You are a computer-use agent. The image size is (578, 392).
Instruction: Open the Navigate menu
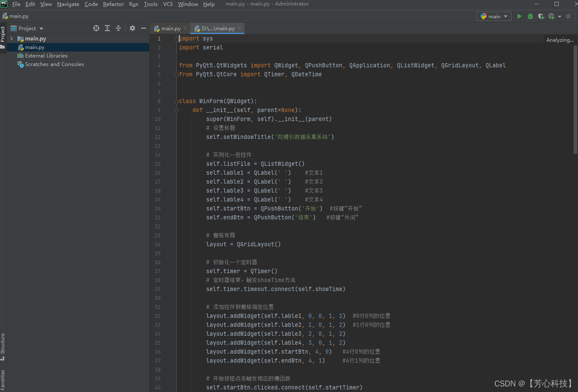point(68,4)
